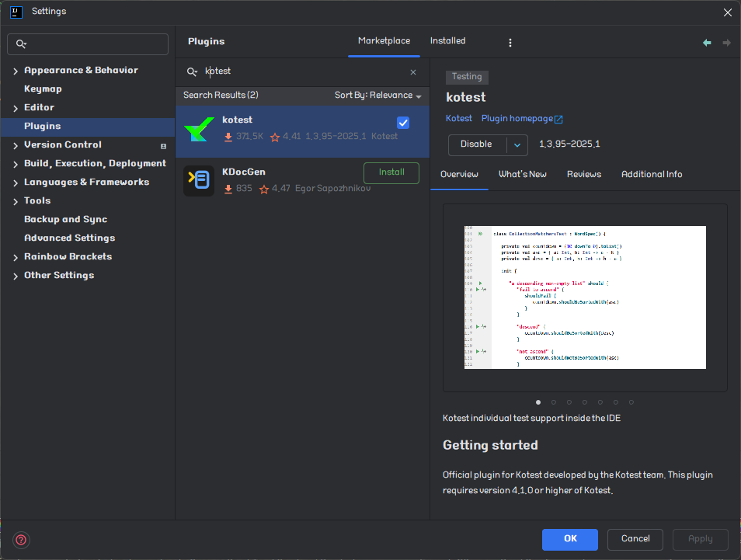This screenshot has height=560, width=741.
Task: Select the KDocGen search result row
Action: [x=302, y=182]
